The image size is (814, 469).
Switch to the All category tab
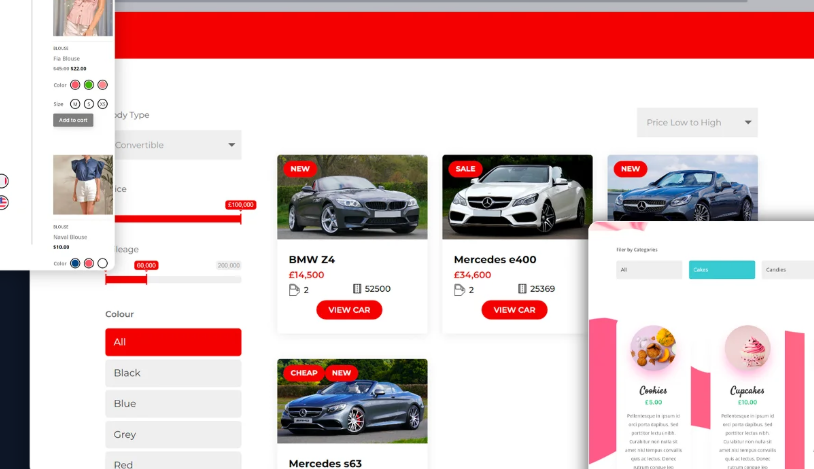click(649, 270)
